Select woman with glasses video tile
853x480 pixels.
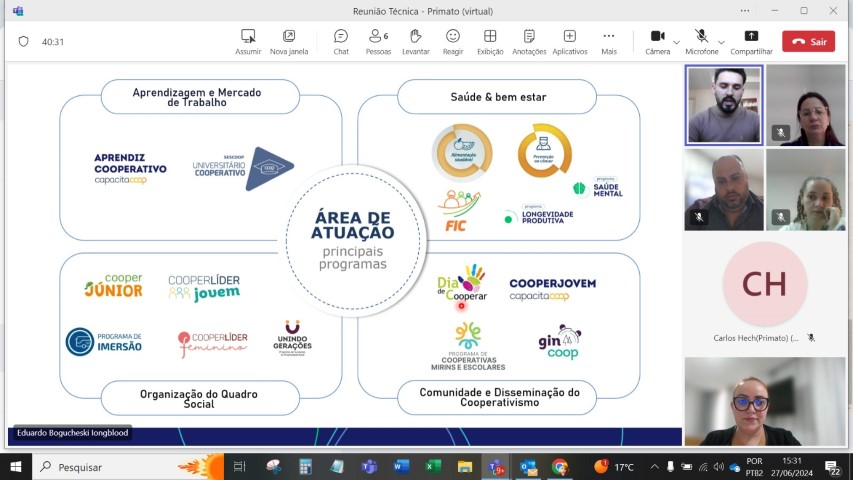pos(765,401)
